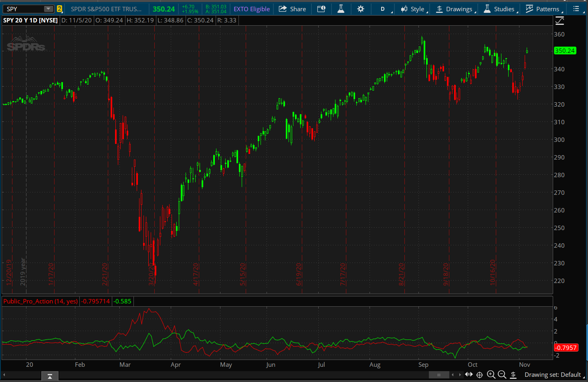Click the 4/17/20 expiration date marker

pos(196,274)
